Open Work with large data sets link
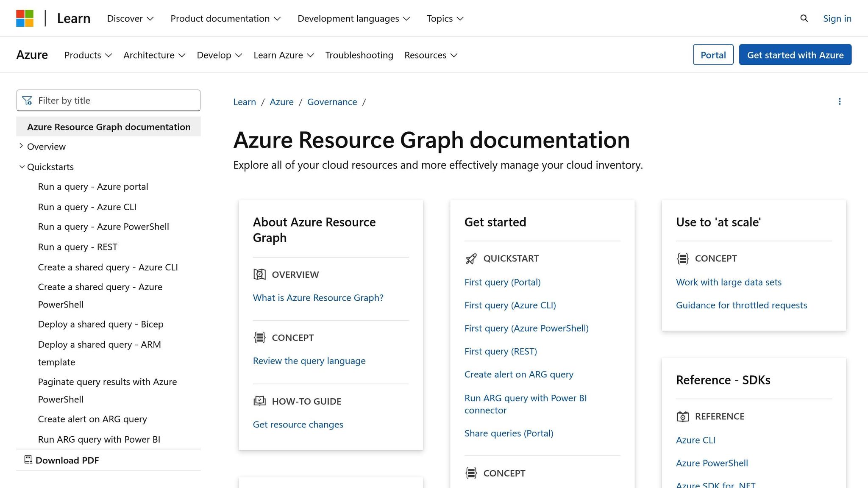The width and height of the screenshot is (868, 488). pos(729,282)
